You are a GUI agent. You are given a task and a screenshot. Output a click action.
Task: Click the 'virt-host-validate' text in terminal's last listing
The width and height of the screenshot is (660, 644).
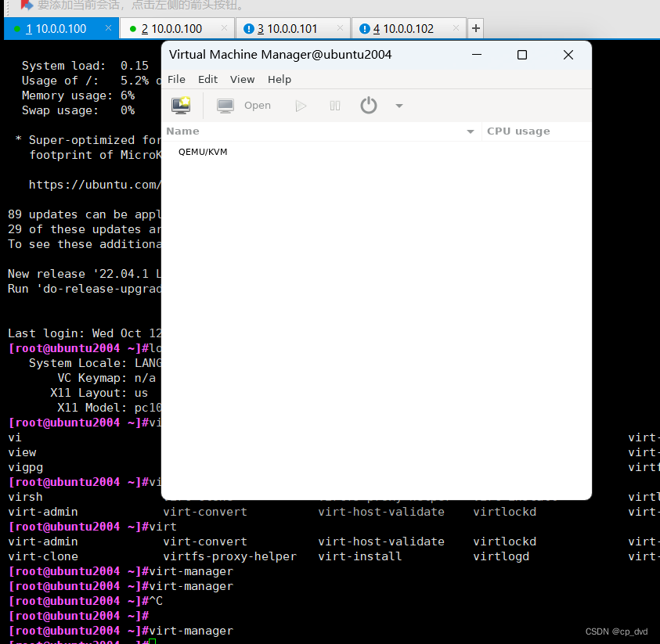pyautogui.click(x=381, y=541)
